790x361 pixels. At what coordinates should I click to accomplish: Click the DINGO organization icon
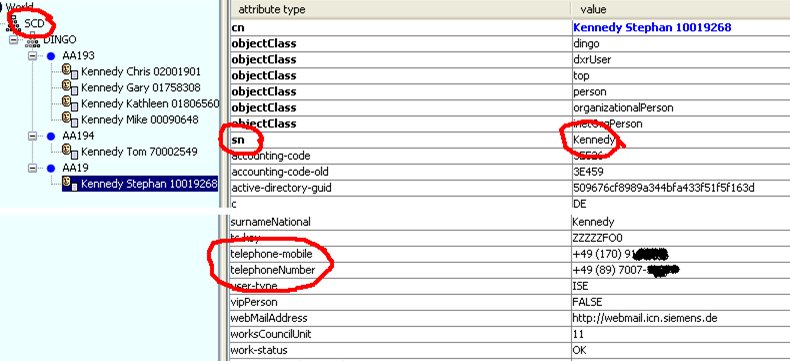coord(33,40)
